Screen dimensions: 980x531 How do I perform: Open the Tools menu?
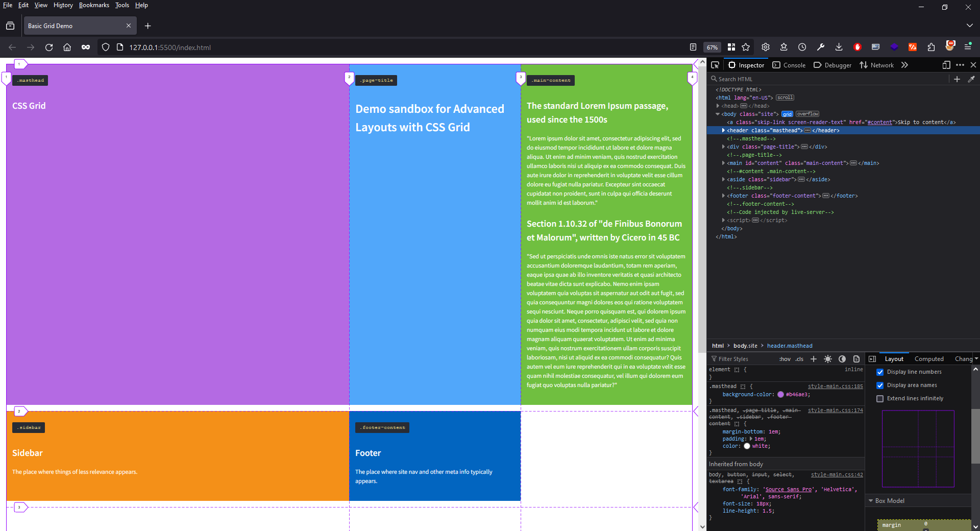[x=122, y=5]
